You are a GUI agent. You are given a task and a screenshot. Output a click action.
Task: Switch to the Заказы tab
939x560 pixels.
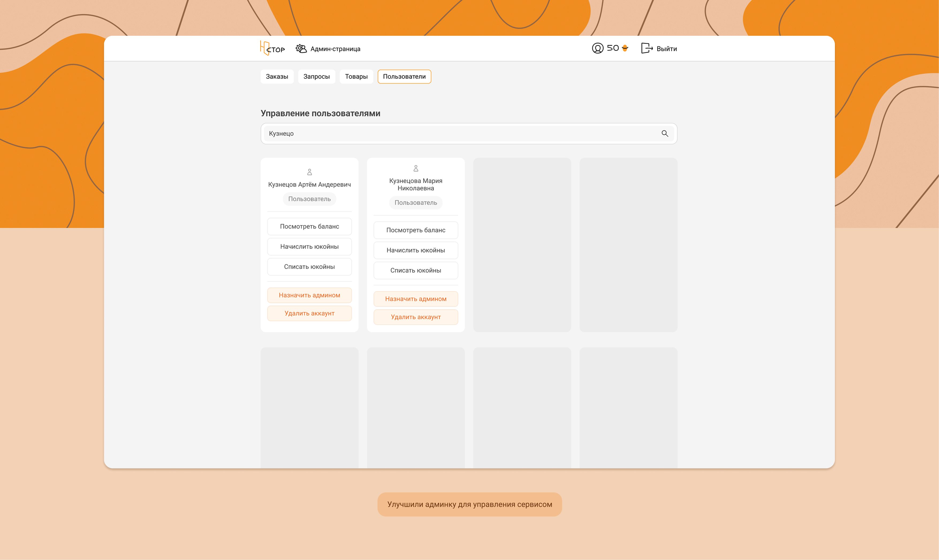point(277,77)
